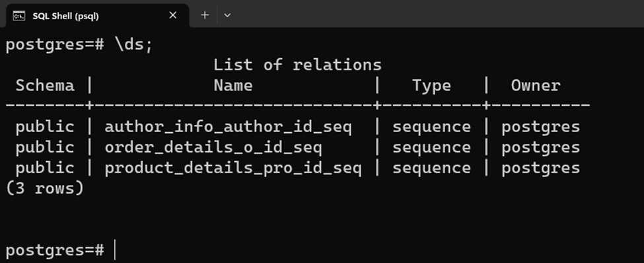The height and width of the screenshot is (263, 644).
Task: Close the SQL Shell (psql) tab
Action: 173,15
